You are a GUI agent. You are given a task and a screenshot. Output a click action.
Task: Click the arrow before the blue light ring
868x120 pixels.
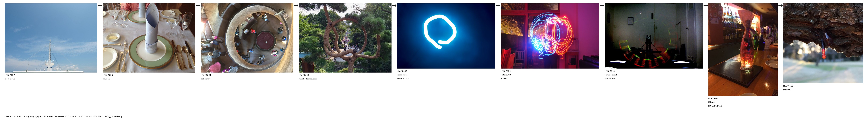coord(394,5)
